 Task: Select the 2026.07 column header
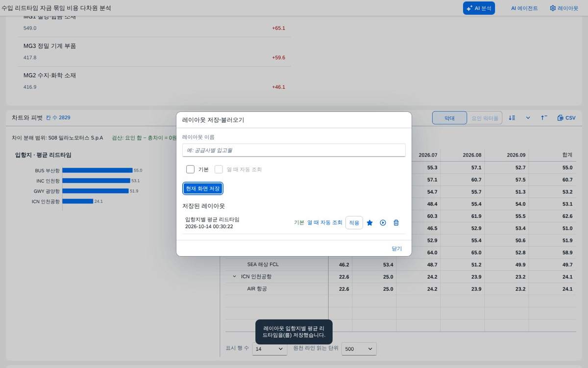(x=428, y=155)
